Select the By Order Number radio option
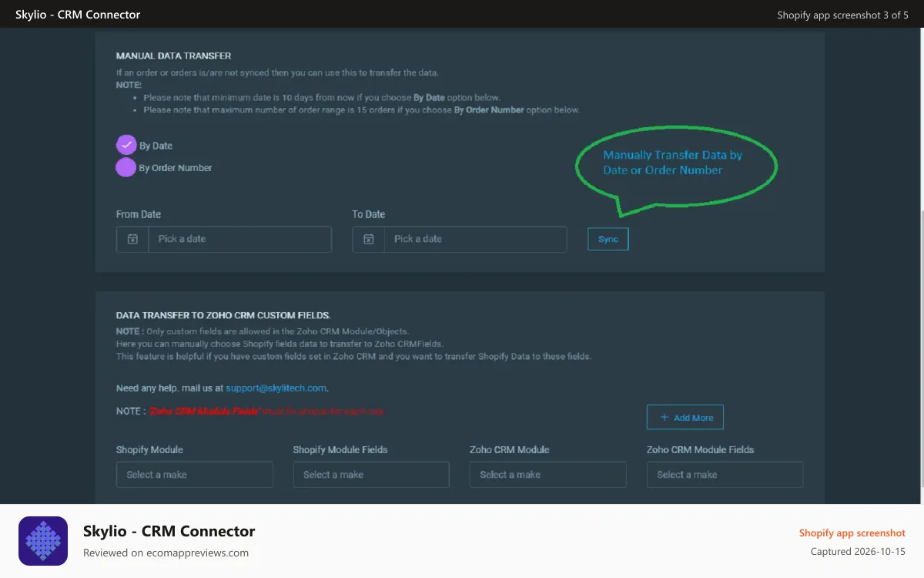 click(126, 167)
